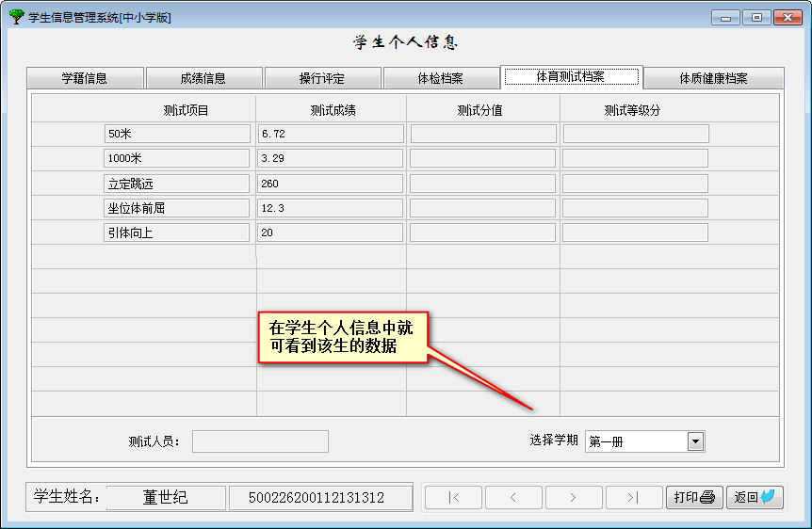Switch to the 体检档案 tab
Viewport: 812px width, 529px height.
pyautogui.click(x=440, y=78)
